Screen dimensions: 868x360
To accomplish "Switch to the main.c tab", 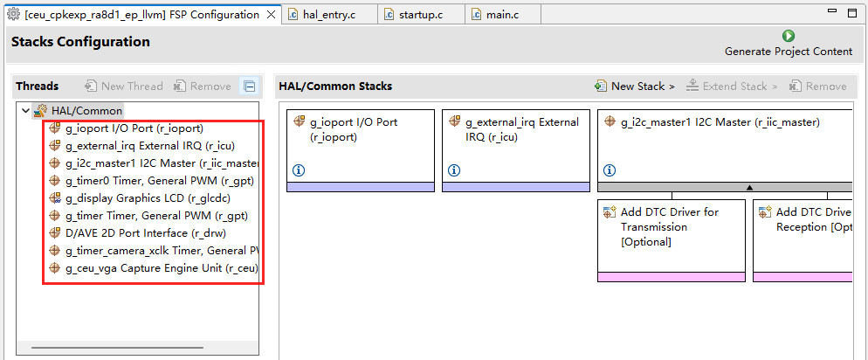I will coord(502,14).
